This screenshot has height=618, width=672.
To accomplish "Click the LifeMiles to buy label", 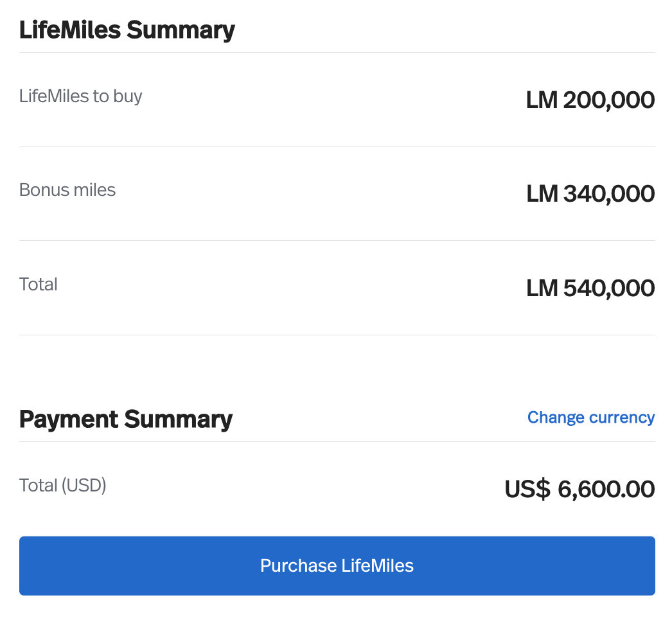I will 80,96.
